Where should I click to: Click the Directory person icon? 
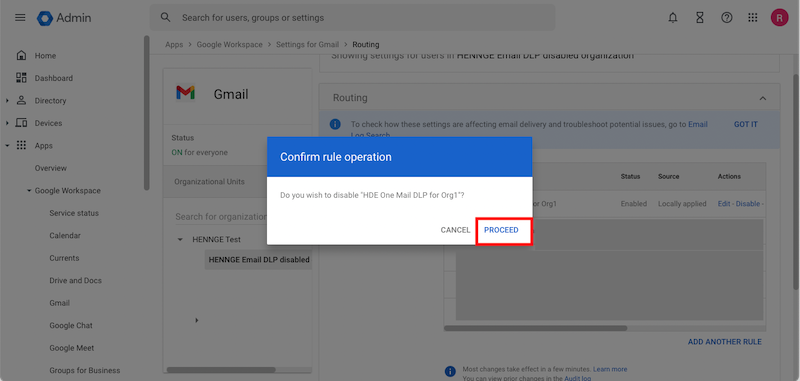pyautogui.click(x=21, y=100)
